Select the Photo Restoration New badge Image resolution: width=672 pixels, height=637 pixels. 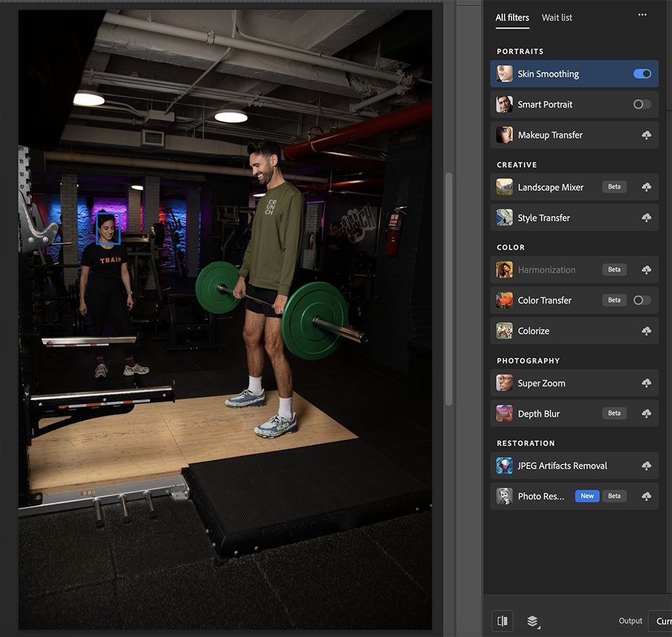coord(587,496)
